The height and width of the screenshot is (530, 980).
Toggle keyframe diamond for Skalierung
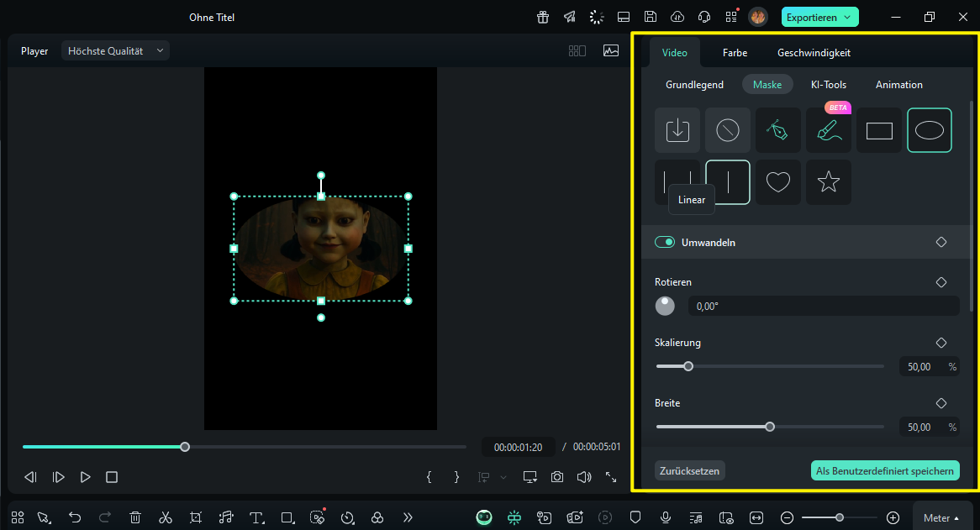(x=941, y=343)
